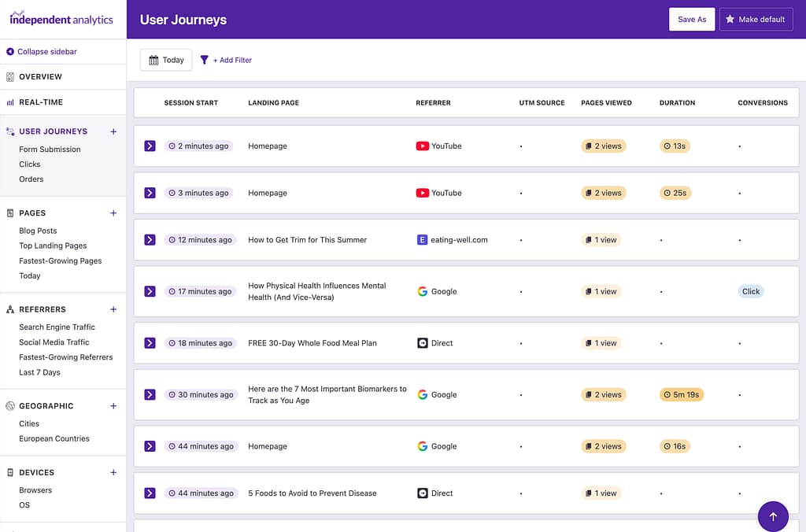Screen dimensions: 806x532
Task: Open the Today date range picker
Action: pyautogui.click(x=166, y=60)
